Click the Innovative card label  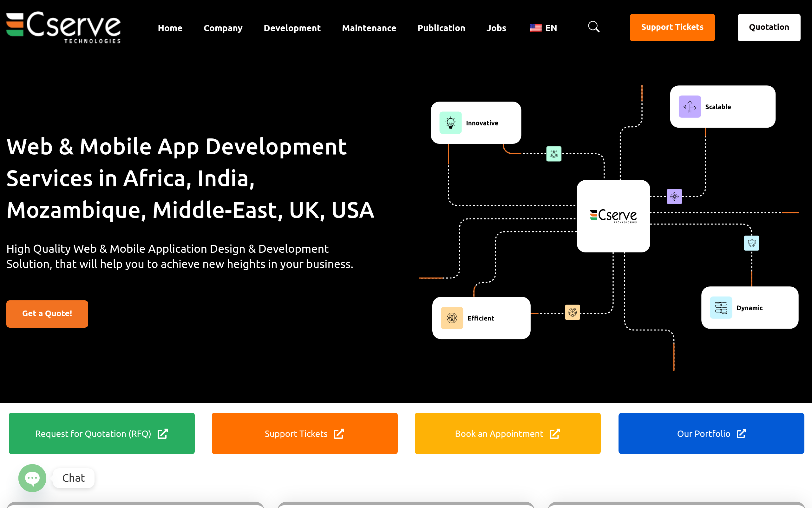tap(482, 123)
